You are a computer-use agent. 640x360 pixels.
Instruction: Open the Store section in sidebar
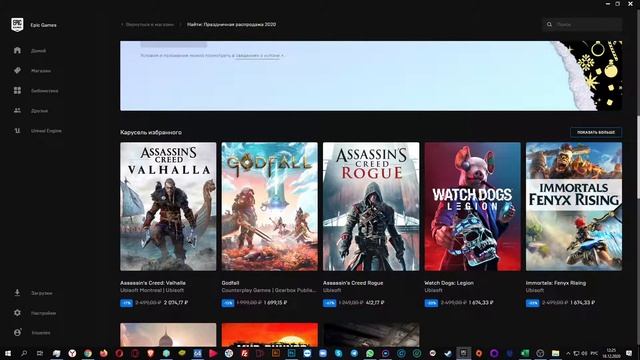pyautogui.click(x=32, y=71)
